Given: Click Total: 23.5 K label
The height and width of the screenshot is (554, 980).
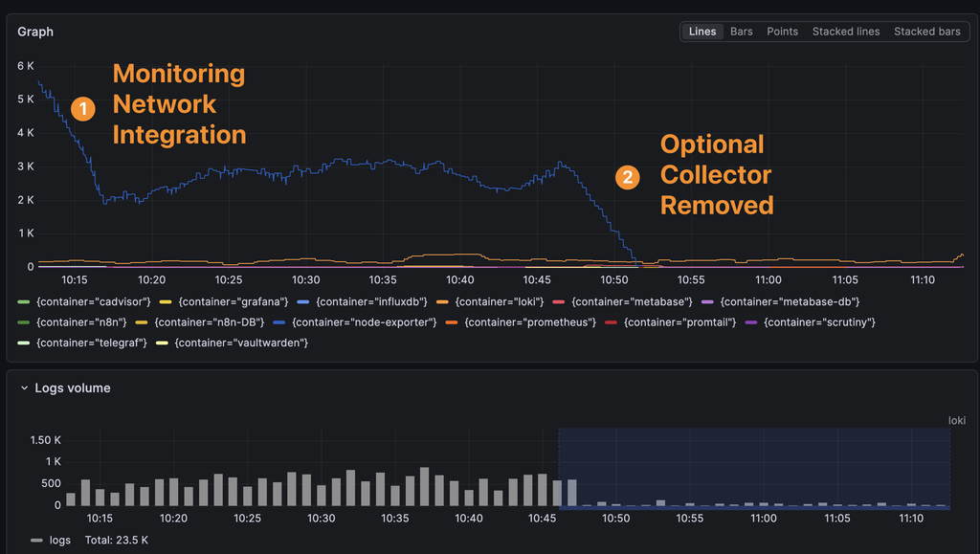Looking at the screenshot, I should click(116, 541).
